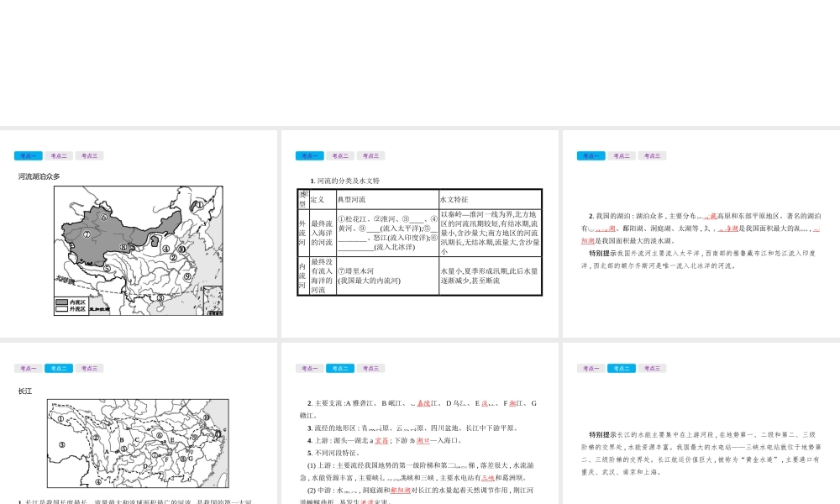Image resolution: width=840 pixels, height=504 pixels.
Task: Click the '2. 主要支流' line
Action: pos(418,409)
